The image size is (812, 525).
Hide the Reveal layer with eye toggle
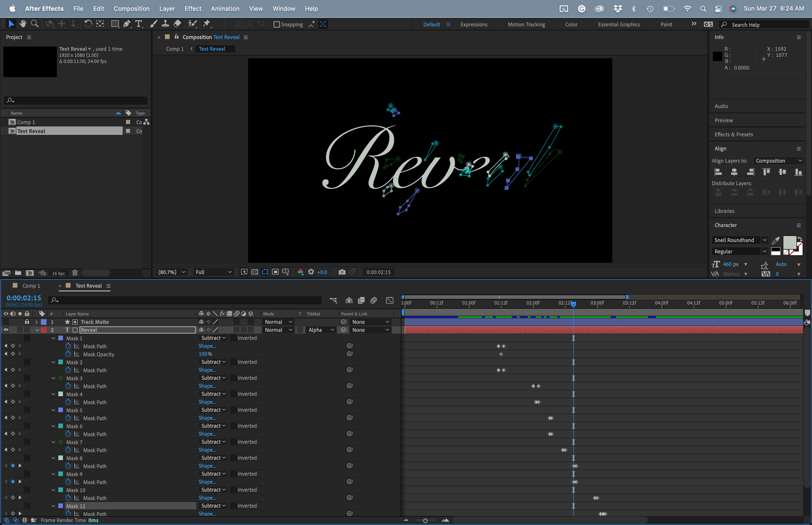6,330
